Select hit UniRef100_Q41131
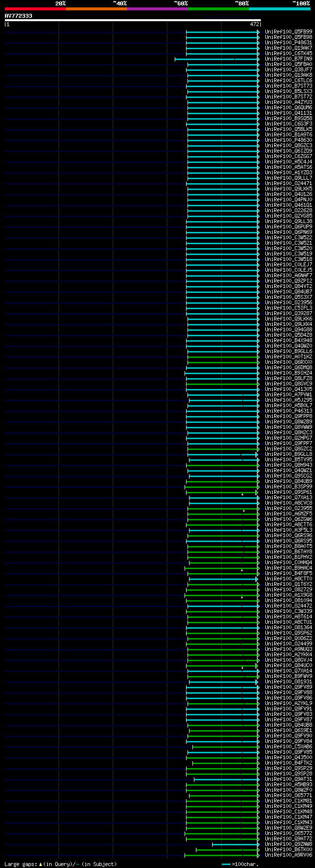This screenshot has width=315, height=868. pyautogui.click(x=288, y=113)
